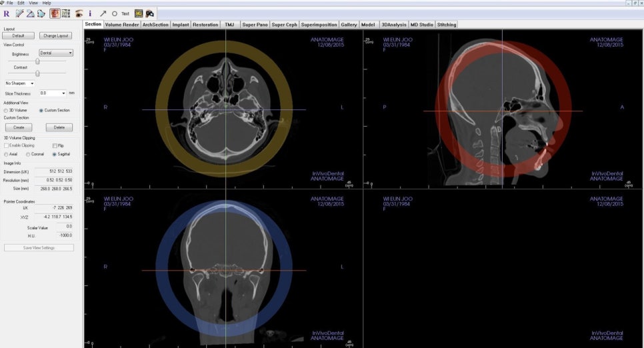Open the Slice Thickness dropdown
644x348 pixels.
click(53, 93)
